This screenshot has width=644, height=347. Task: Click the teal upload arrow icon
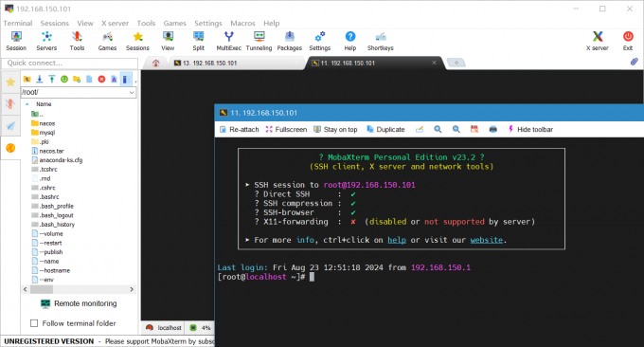pyautogui.click(x=52, y=79)
